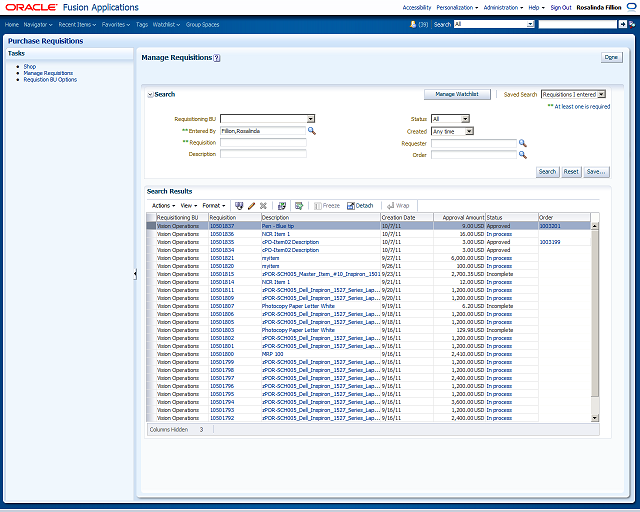
Task: Click the Sign Out link
Action: click(561, 7)
